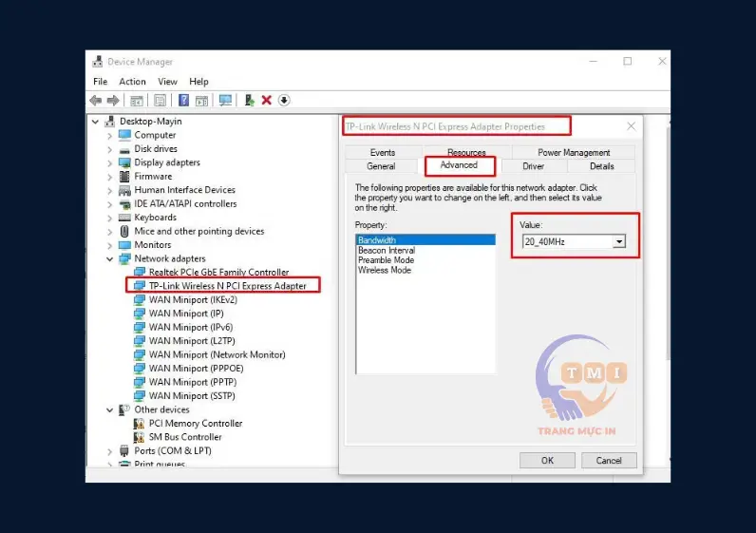
Task: Select WAN Miniport (SSTP)
Action: click(192, 396)
